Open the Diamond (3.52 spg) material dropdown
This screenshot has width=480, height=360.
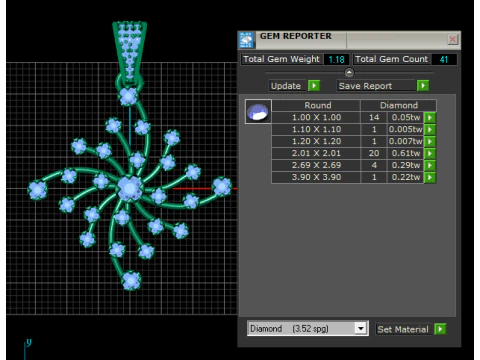[360, 329]
